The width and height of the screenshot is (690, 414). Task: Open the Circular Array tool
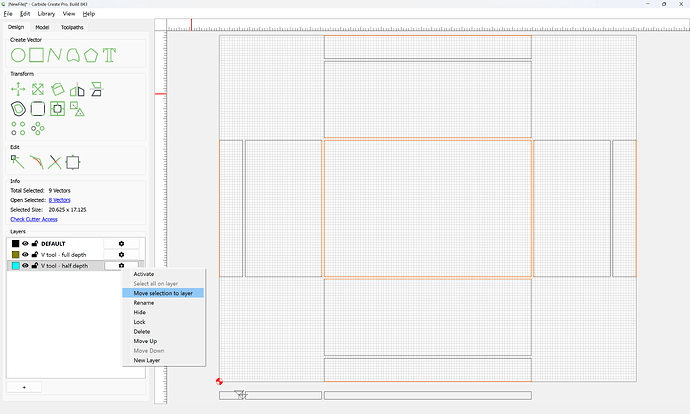point(38,128)
